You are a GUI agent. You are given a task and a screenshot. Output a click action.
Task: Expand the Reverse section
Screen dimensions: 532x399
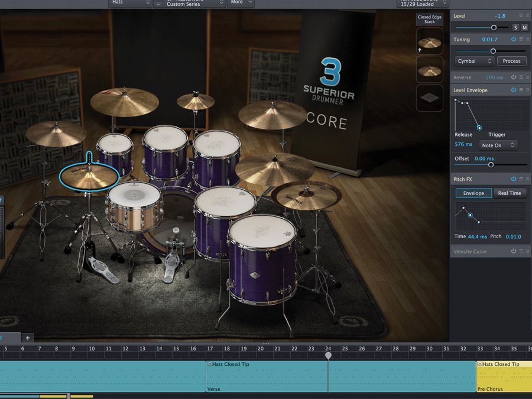coord(528,77)
